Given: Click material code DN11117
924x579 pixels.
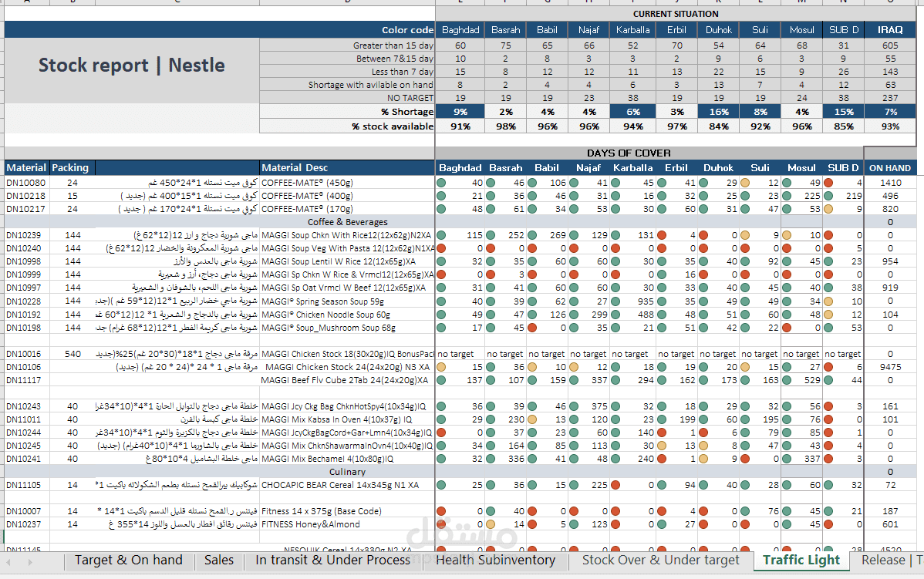Looking at the screenshot, I should click(x=24, y=381).
